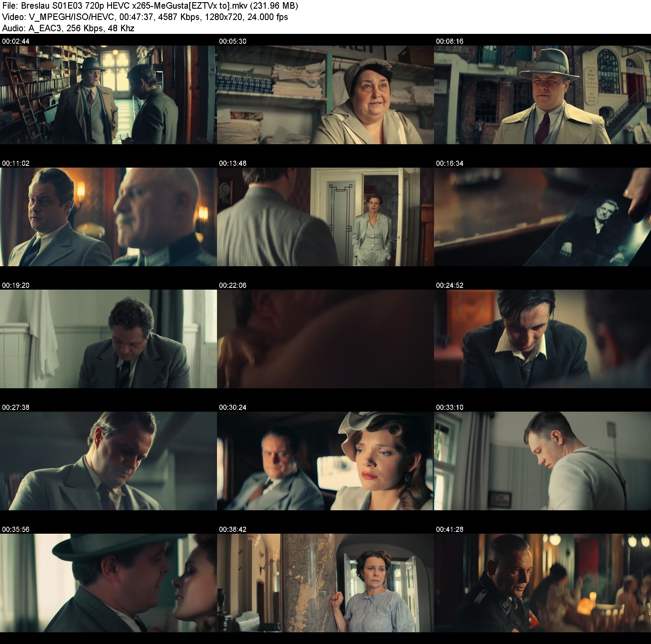Select the dark frame at 00:22:06
Viewport: 651px width, 644px height.
click(325, 339)
